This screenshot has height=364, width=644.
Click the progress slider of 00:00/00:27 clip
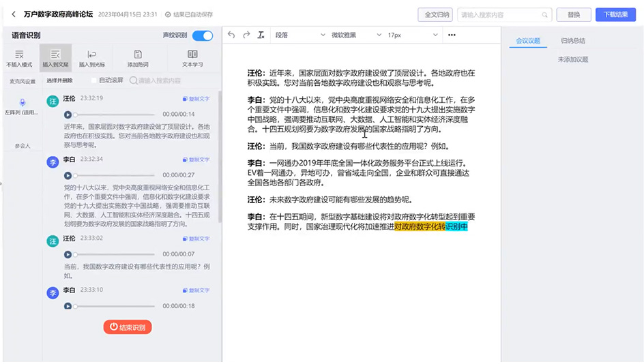tap(114, 175)
